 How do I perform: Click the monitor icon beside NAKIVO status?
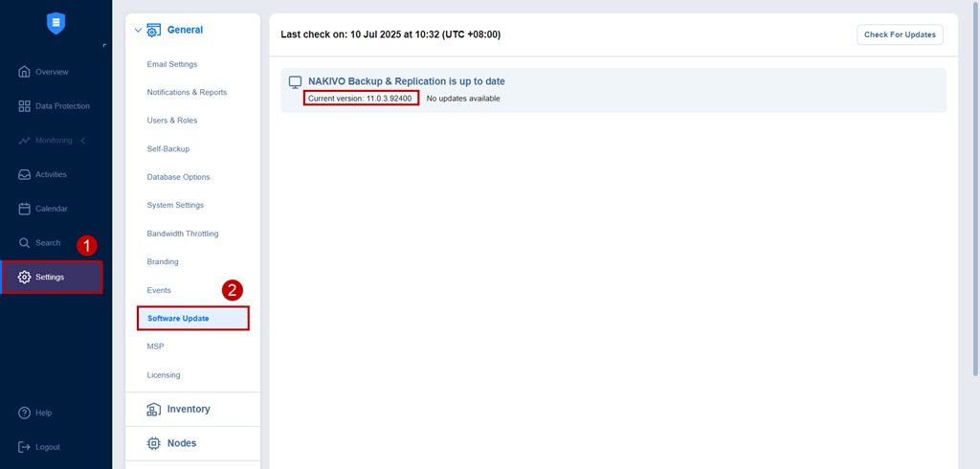pos(295,82)
